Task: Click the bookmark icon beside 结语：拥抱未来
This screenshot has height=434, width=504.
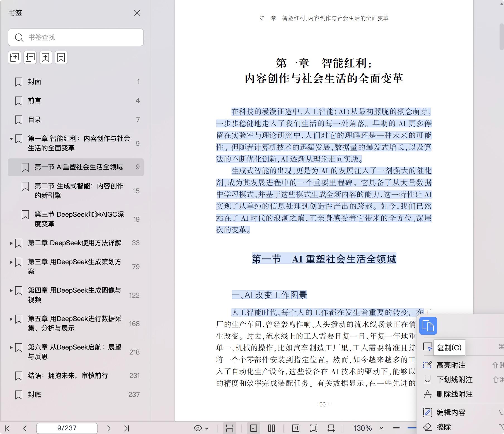Action: pos(19,376)
